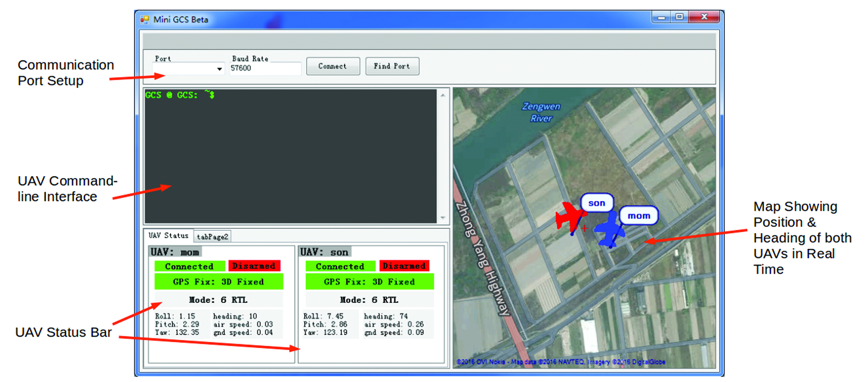Toggle the red Disarmed status for UAV mom
The image size is (868, 382).
pos(255,266)
